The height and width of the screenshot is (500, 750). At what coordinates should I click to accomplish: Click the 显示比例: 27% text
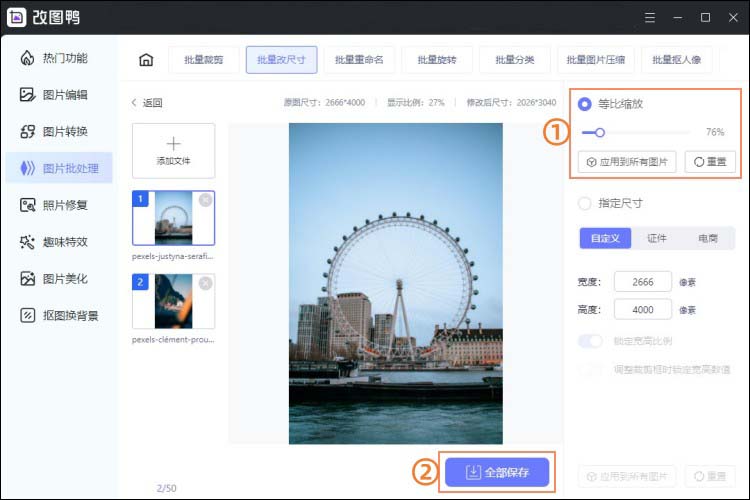[416, 102]
